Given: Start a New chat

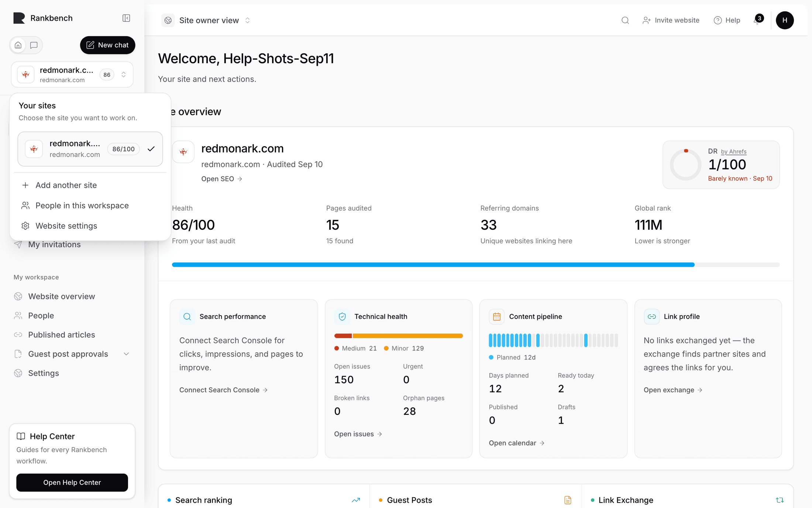Looking at the screenshot, I should 107,45.
